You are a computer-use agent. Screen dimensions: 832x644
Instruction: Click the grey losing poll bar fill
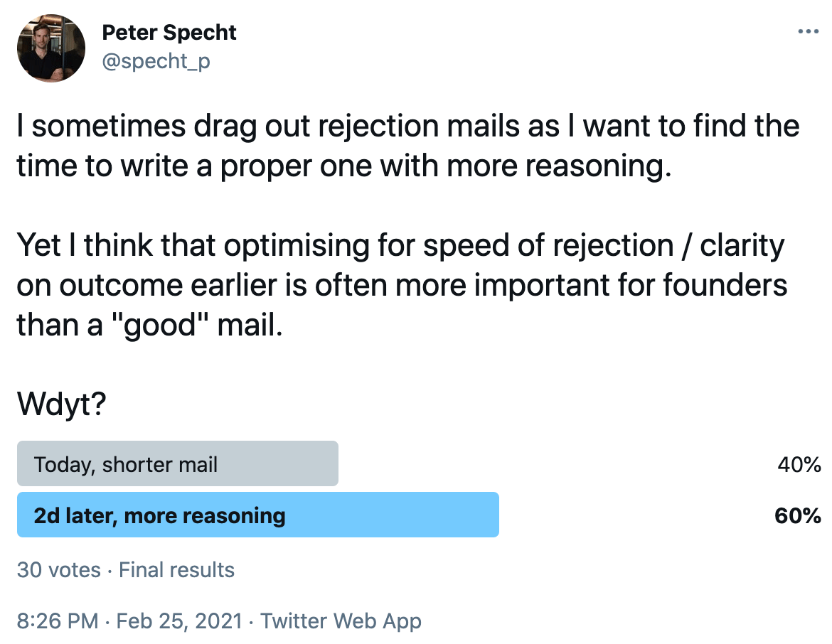(x=178, y=463)
